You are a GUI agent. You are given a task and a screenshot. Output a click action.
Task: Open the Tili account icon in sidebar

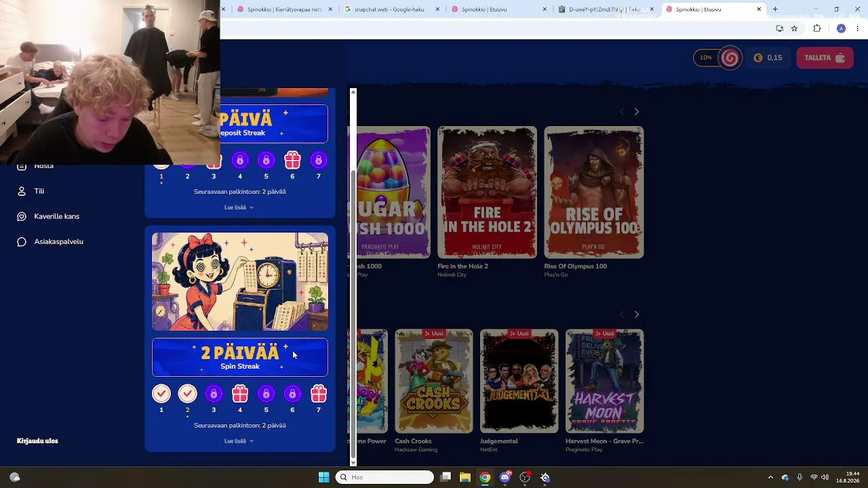(x=22, y=191)
